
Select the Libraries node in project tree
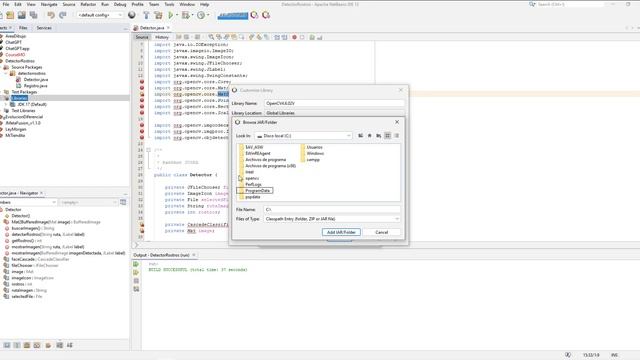coord(19,98)
